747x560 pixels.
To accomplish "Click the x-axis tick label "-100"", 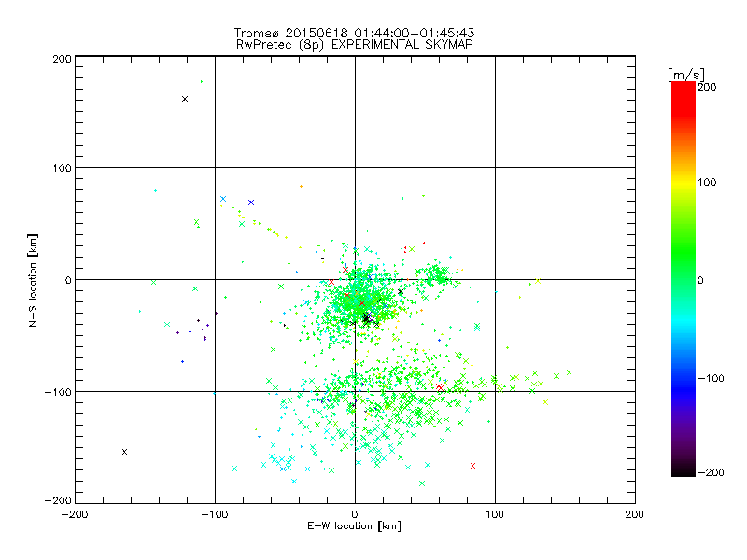I will pos(215,514).
